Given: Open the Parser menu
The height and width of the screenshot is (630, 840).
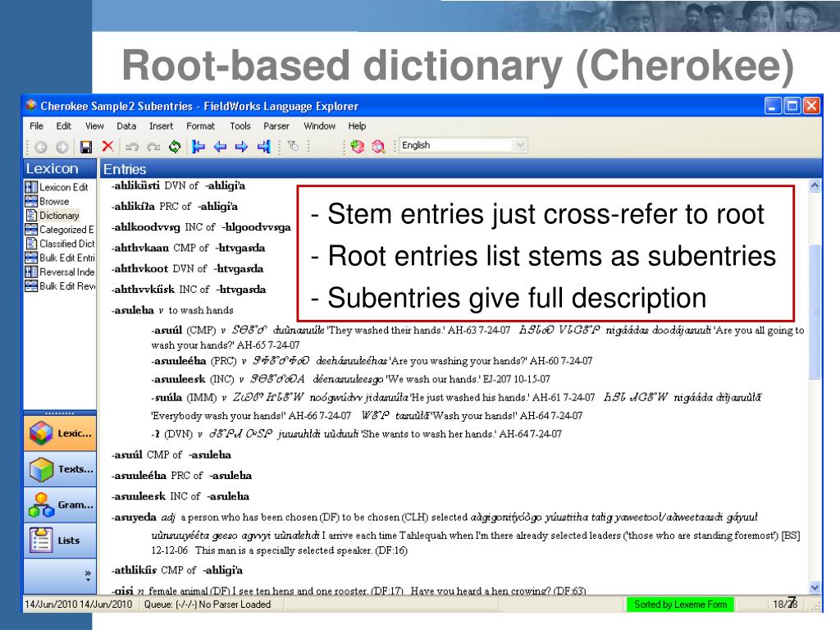Looking at the screenshot, I should (x=276, y=126).
